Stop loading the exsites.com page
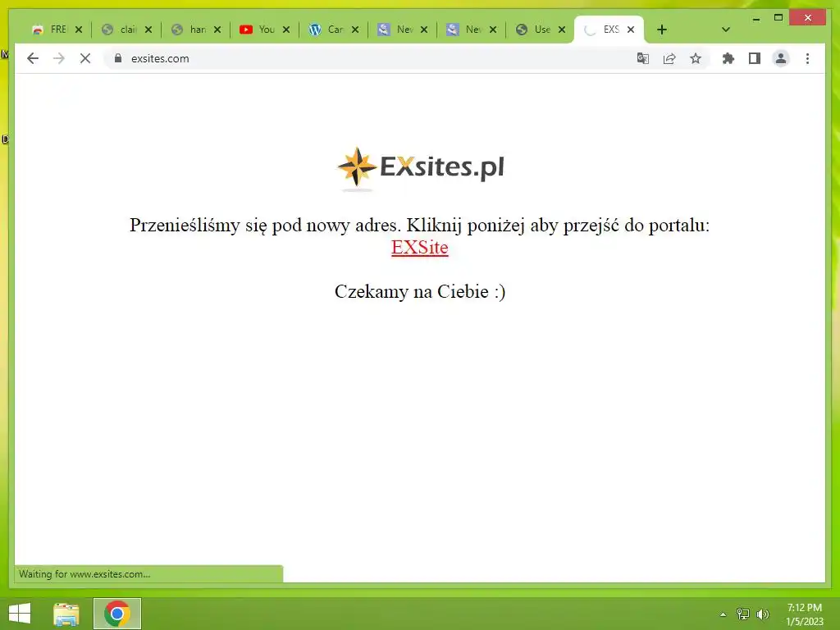This screenshot has height=630, width=840. (85, 58)
